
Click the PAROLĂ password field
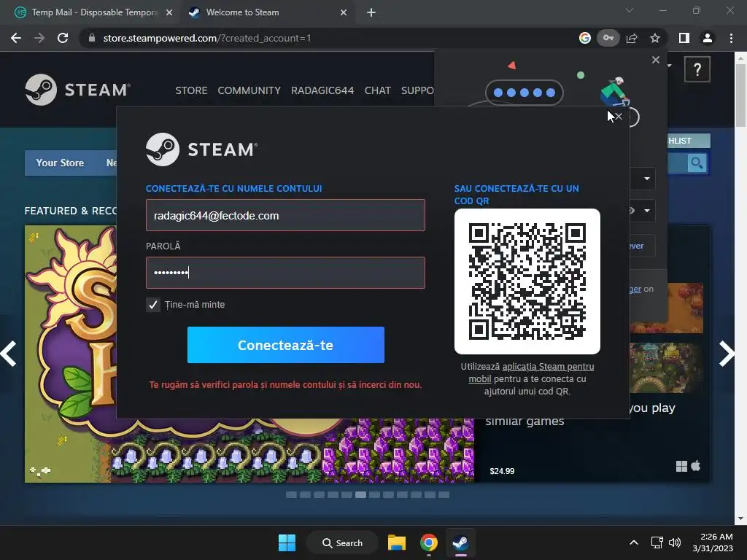click(285, 273)
